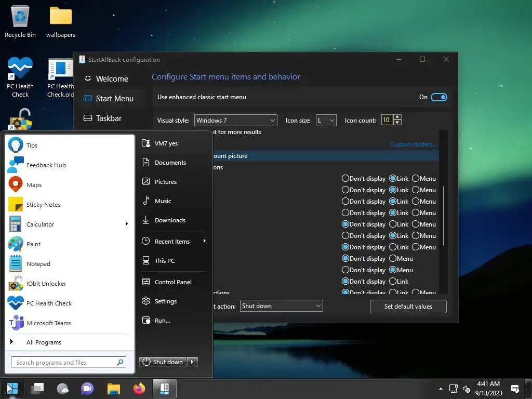
Task: Open the Custom folders link
Action: pyautogui.click(x=413, y=144)
